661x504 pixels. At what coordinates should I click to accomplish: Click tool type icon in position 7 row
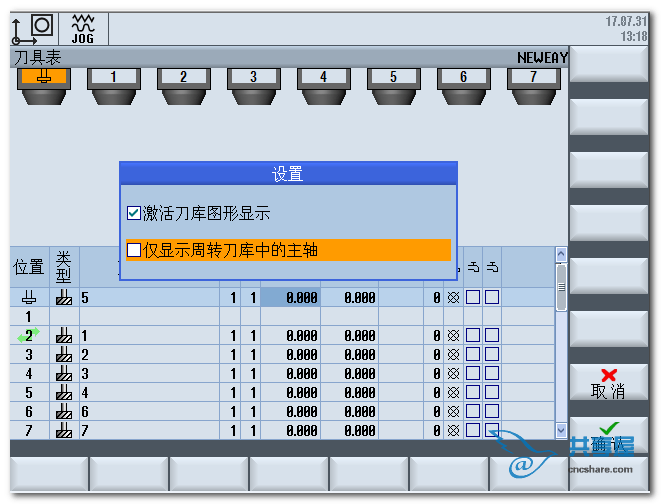(64, 430)
